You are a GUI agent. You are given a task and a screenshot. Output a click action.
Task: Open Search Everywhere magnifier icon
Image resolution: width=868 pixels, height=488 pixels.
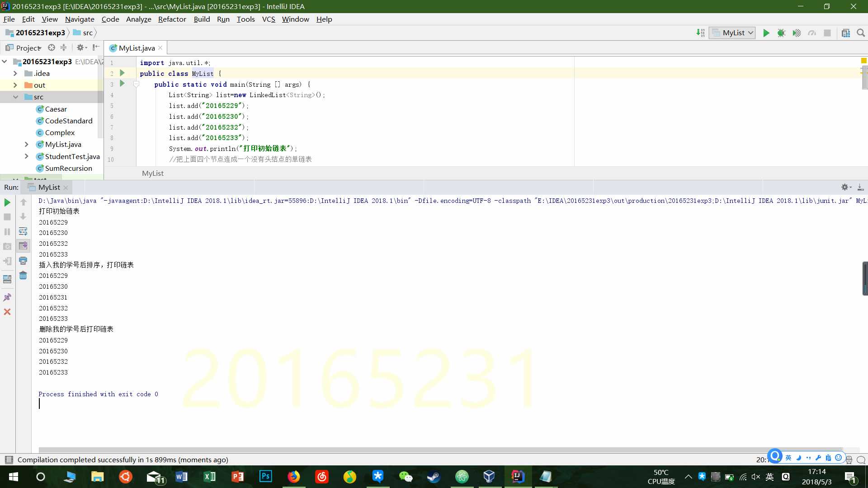861,33
